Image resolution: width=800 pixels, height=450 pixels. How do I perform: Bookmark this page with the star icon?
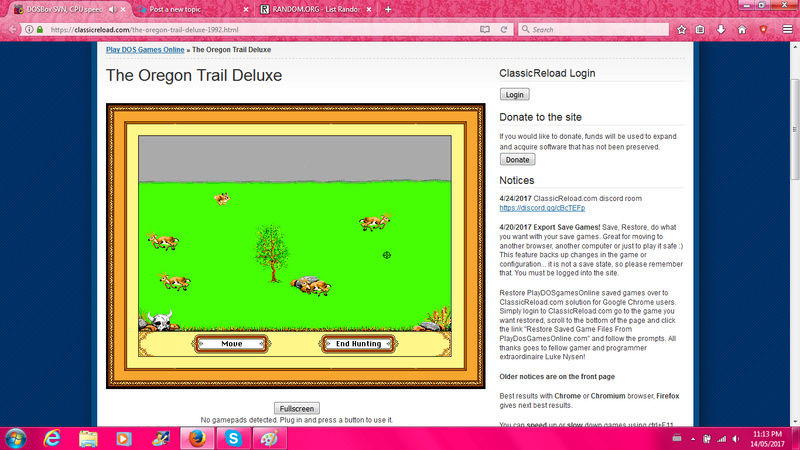coord(682,30)
